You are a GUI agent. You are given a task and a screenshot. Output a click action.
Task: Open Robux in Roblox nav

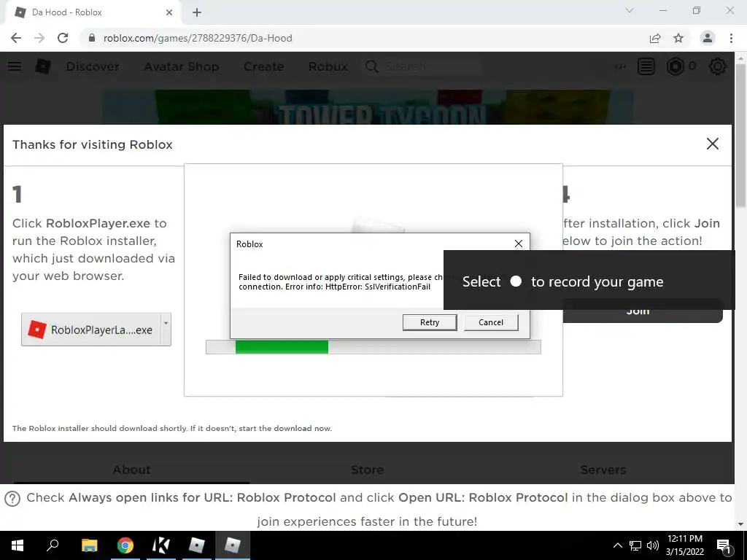328,66
